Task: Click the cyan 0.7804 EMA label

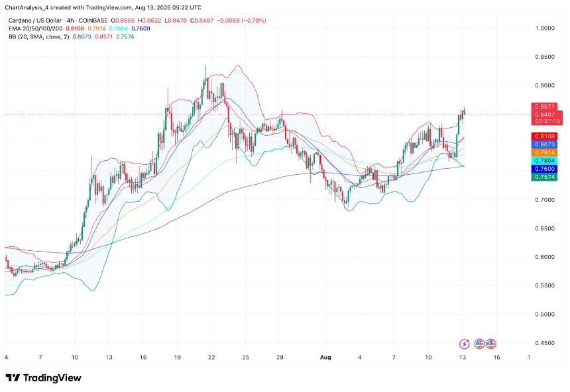Action: (x=544, y=161)
